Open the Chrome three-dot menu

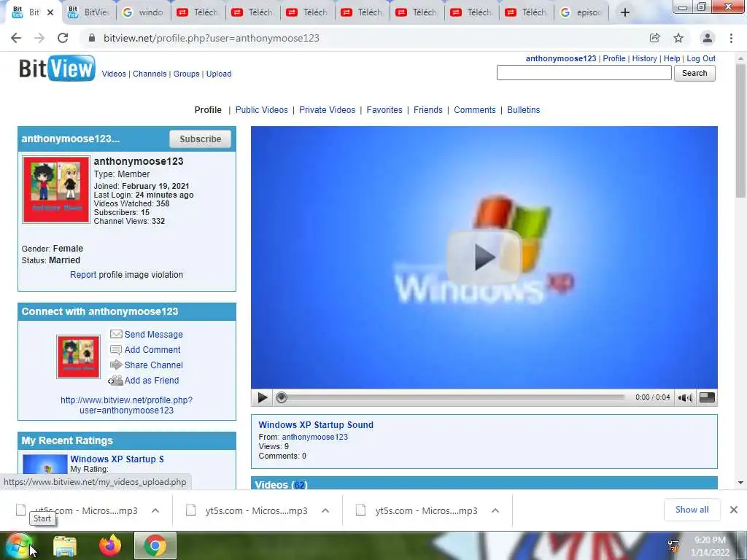(731, 38)
